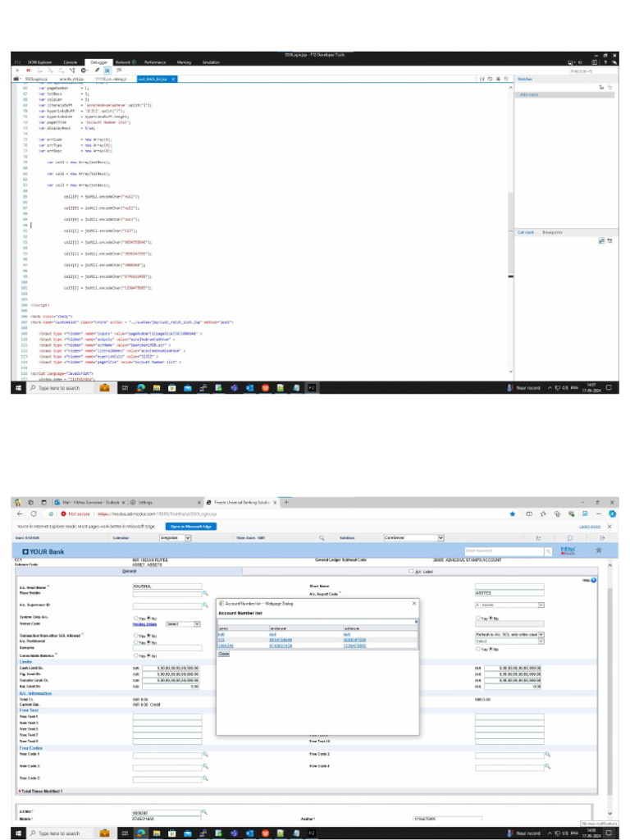The height and width of the screenshot is (840, 630).
Task: Open the Calendar Gregorian dropdown
Action: [x=176, y=538]
